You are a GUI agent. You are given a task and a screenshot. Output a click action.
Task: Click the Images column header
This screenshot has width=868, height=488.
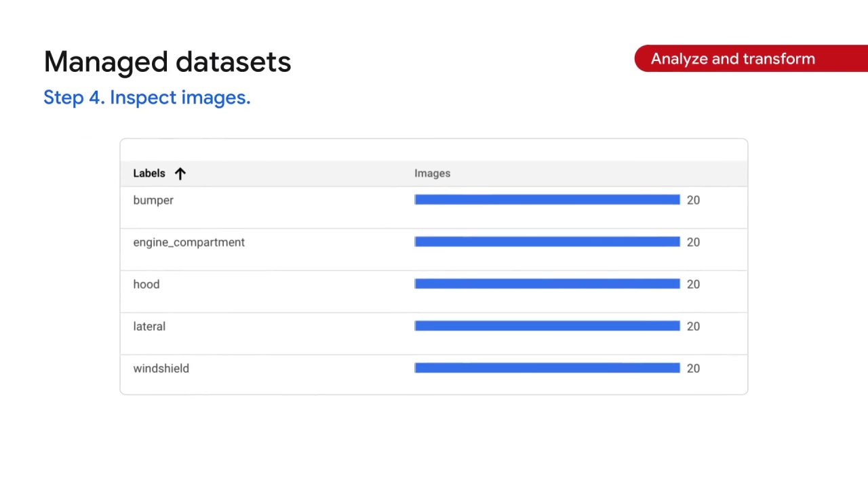coord(432,174)
